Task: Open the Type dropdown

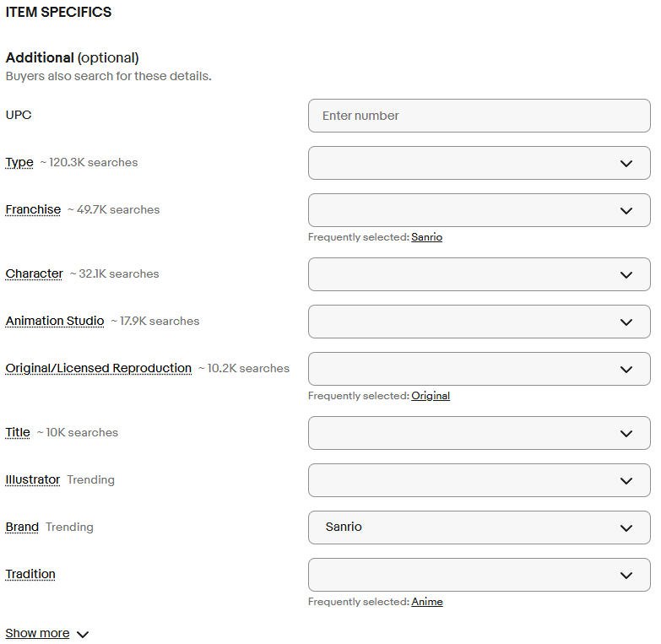Action: pyautogui.click(x=479, y=163)
